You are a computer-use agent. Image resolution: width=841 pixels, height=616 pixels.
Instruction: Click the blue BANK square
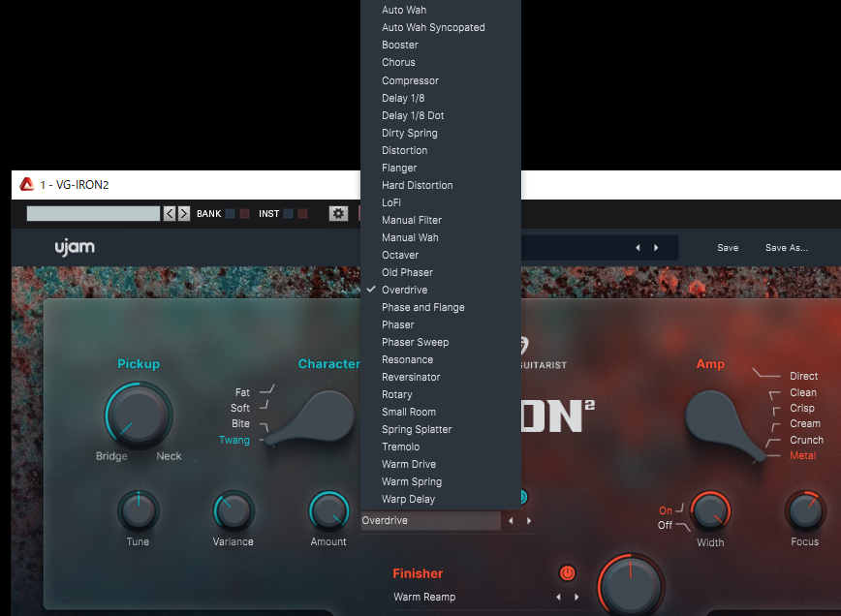230,213
